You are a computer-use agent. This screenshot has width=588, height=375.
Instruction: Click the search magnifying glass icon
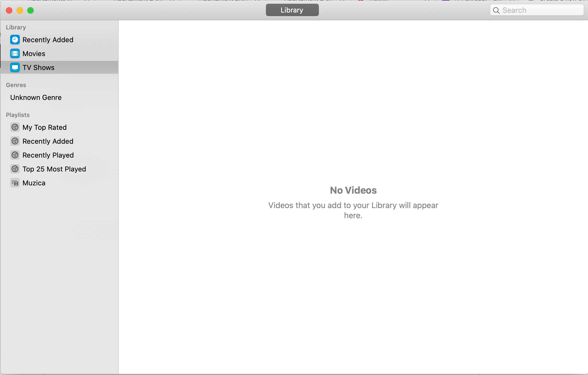tap(496, 10)
